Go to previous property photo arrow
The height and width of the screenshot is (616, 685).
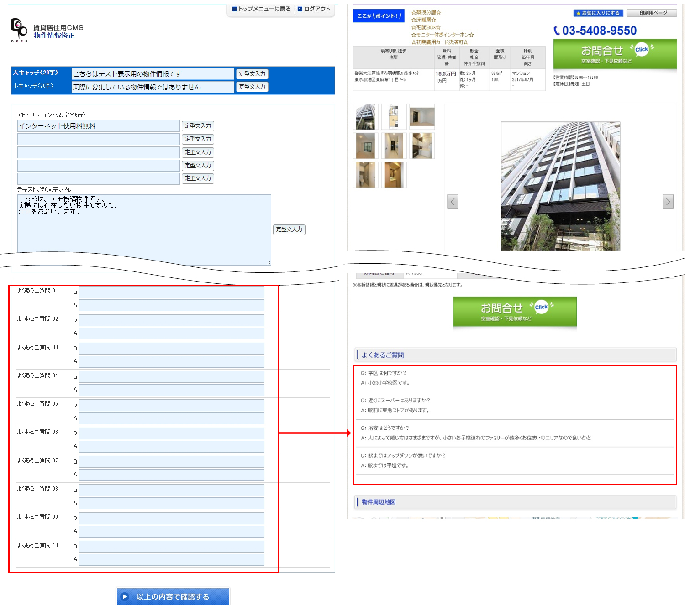pyautogui.click(x=453, y=201)
